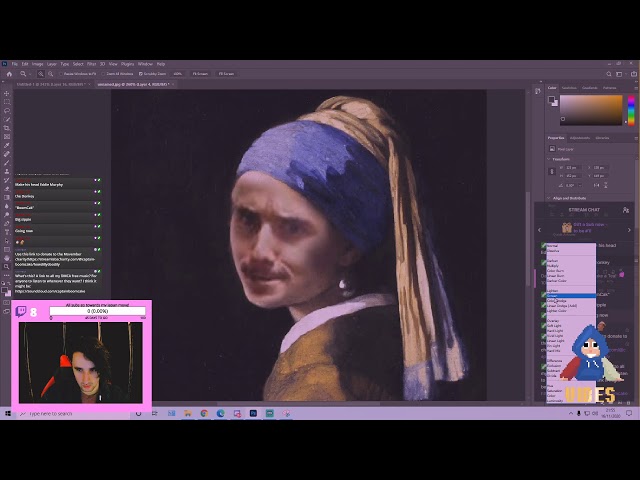Select the Eyedropper tool

[x=7, y=145]
